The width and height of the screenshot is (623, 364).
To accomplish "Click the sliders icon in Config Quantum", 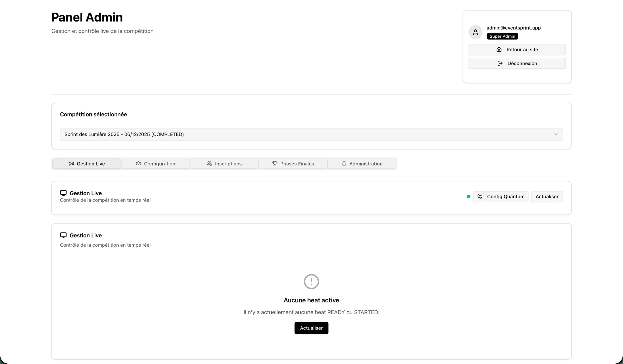I will [x=480, y=197].
